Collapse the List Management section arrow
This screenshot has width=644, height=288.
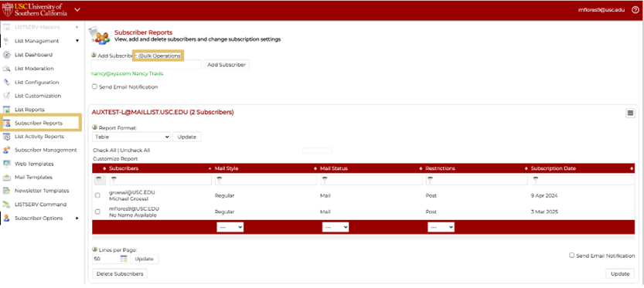(x=77, y=41)
